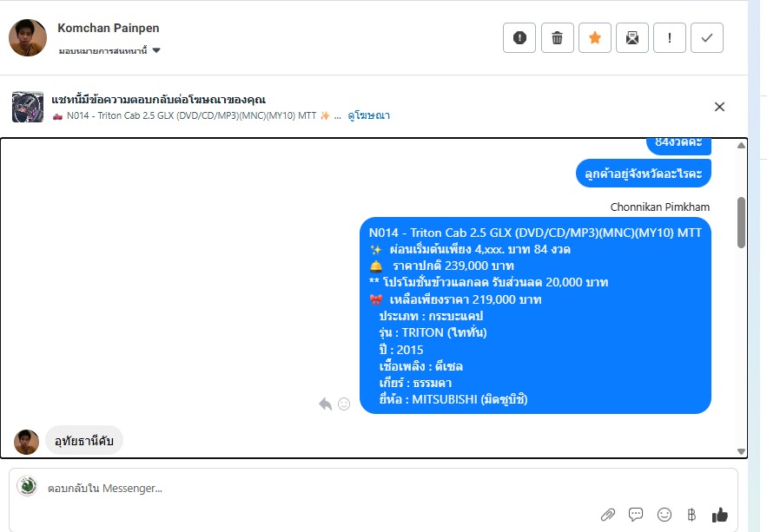Open emoji picker in composer

point(665,515)
